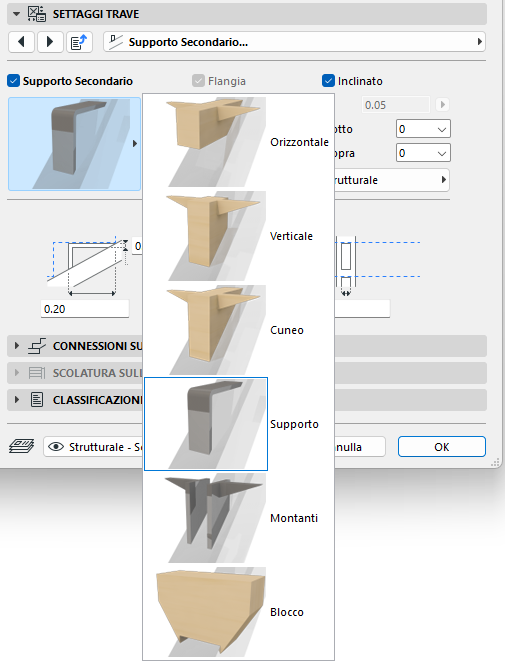Click the layer stack icon at bottom left
This screenshot has height=663, width=505.
coord(22,447)
